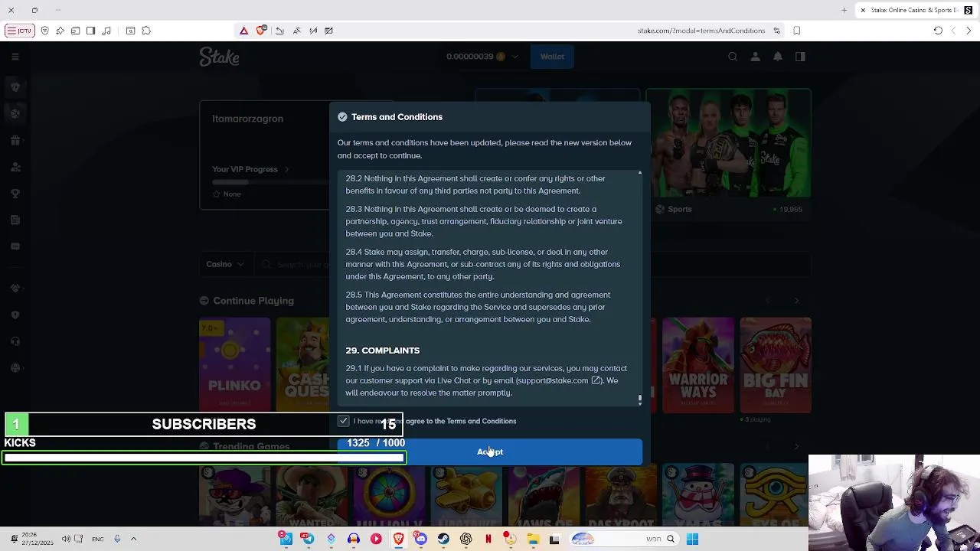Open the Brave main menu button
Viewport: 980px width, 551px height.
[19, 31]
